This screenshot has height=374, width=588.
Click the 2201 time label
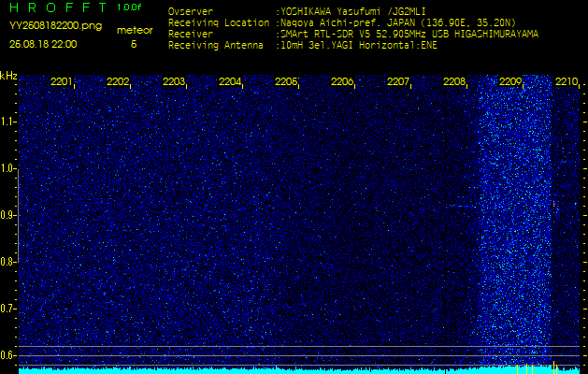point(61,81)
